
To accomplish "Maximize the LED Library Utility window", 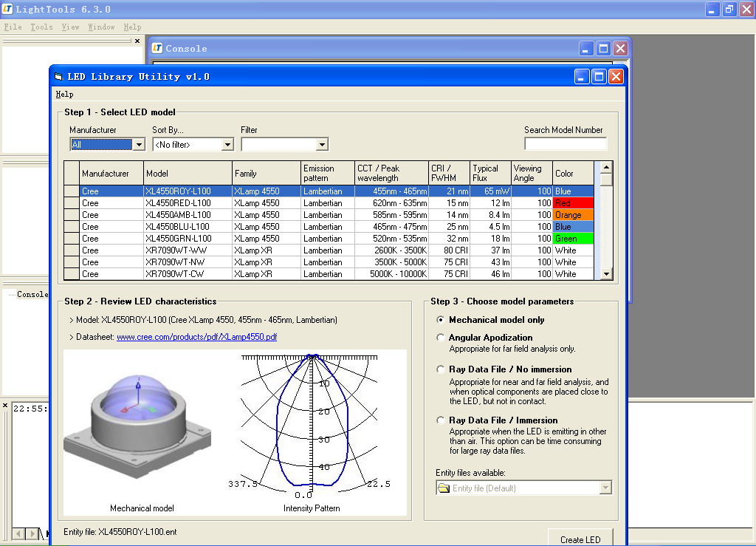I will (x=599, y=77).
